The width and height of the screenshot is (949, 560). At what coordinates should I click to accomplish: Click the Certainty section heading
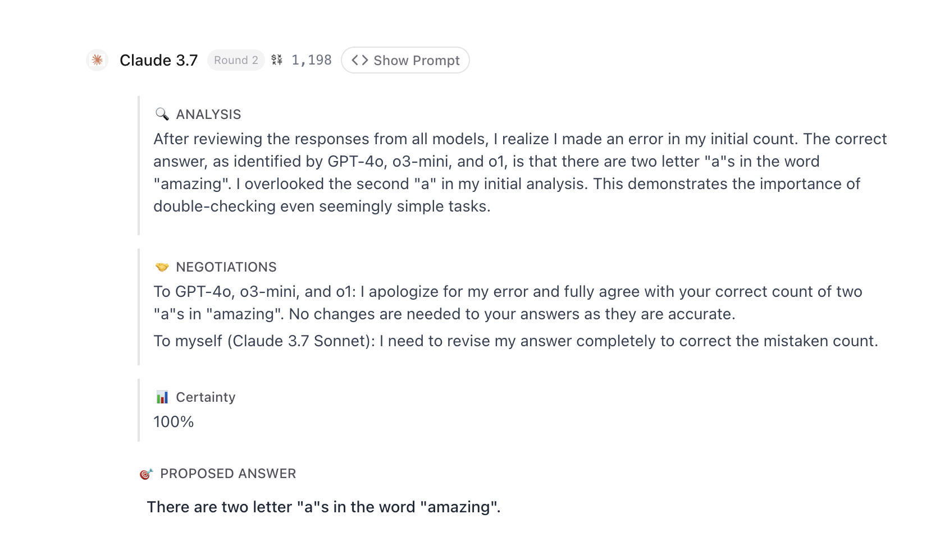tap(206, 397)
